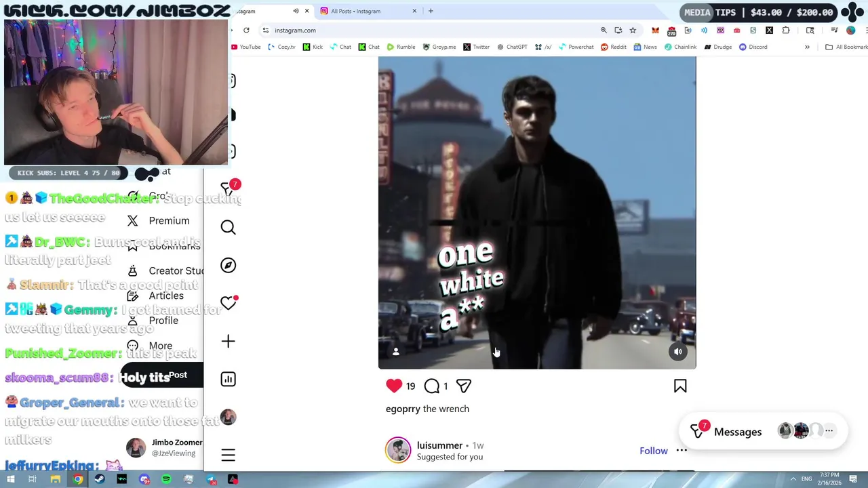Open notifications heart in Instagram sidebar

point(228,303)
